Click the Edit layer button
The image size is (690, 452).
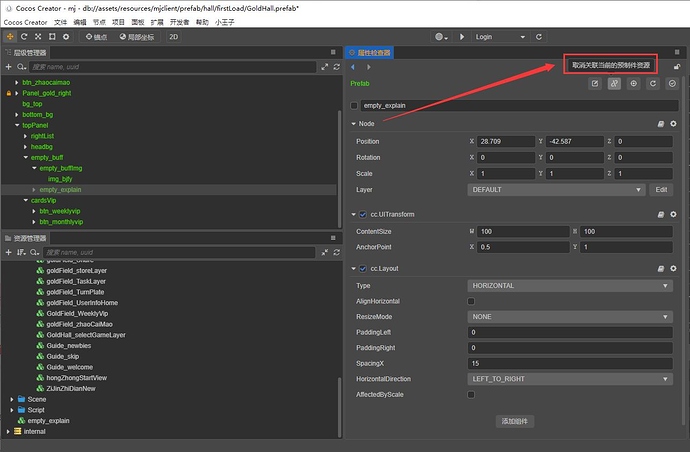point(661,190)
